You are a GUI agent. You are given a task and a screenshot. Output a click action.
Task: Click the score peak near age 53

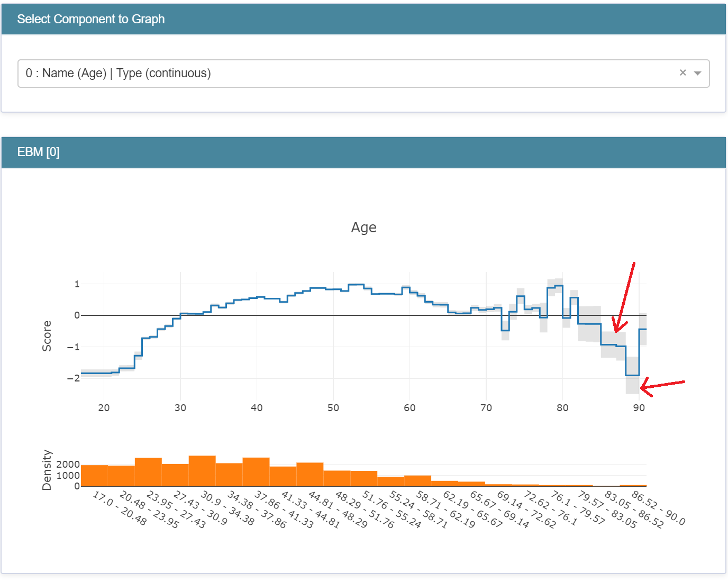pos(357,284)
